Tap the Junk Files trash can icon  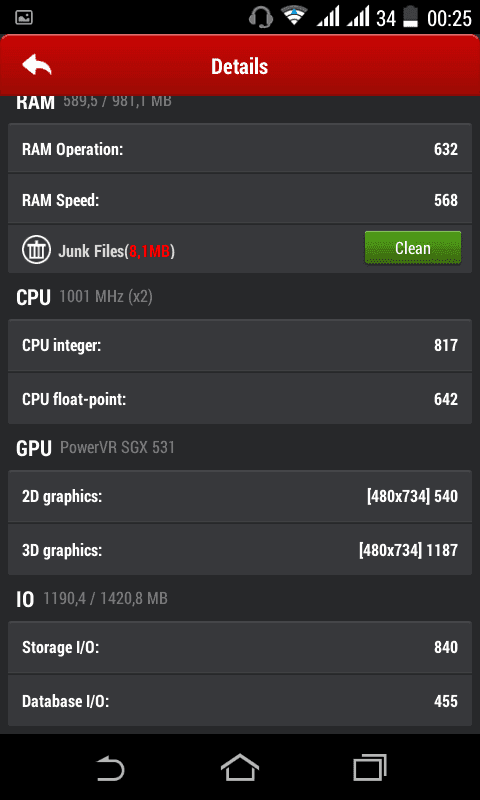[x=36, y=249]
